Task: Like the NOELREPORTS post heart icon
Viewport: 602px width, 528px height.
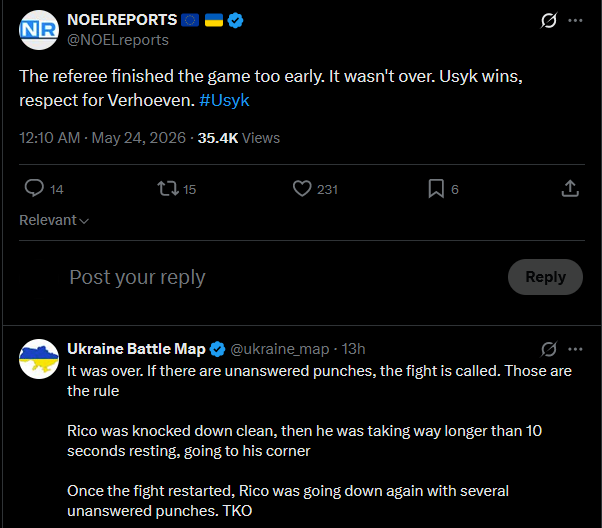Action: (302, 189)
